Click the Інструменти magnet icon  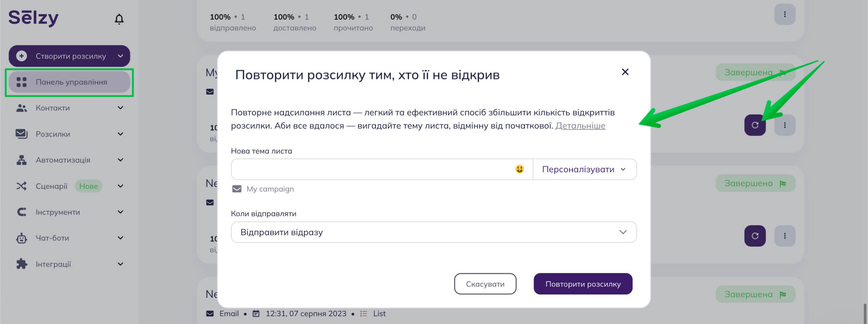pyautogui.click(x=21, y=212)
